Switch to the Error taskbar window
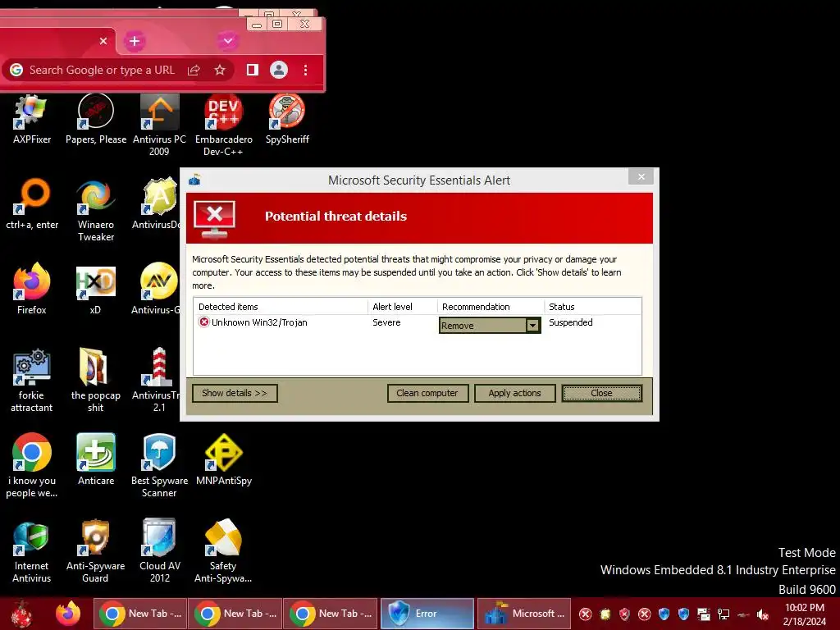Image resolution: width=840 pixels, height=630 pixels. point(427,614)
